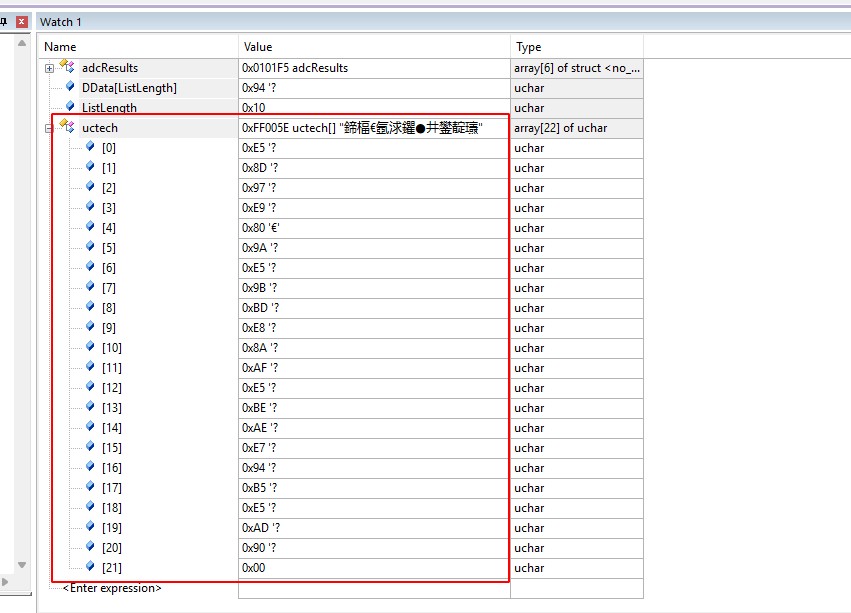This screenshot has width=851, height=613.
Task: Click the Type column header
Action: [x=528, y=47]
